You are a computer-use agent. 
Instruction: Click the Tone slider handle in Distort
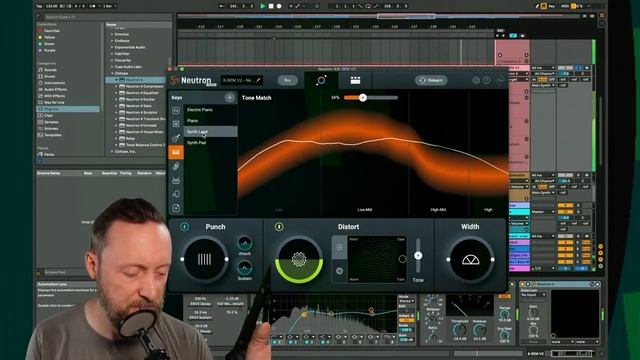(x=418, y=256)
